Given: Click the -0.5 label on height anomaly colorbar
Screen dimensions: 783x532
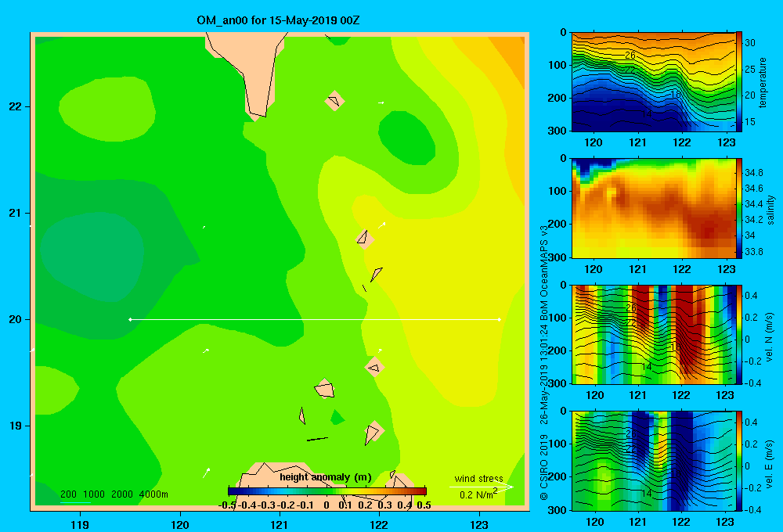Looking at the screenshot, I should 228,505.
